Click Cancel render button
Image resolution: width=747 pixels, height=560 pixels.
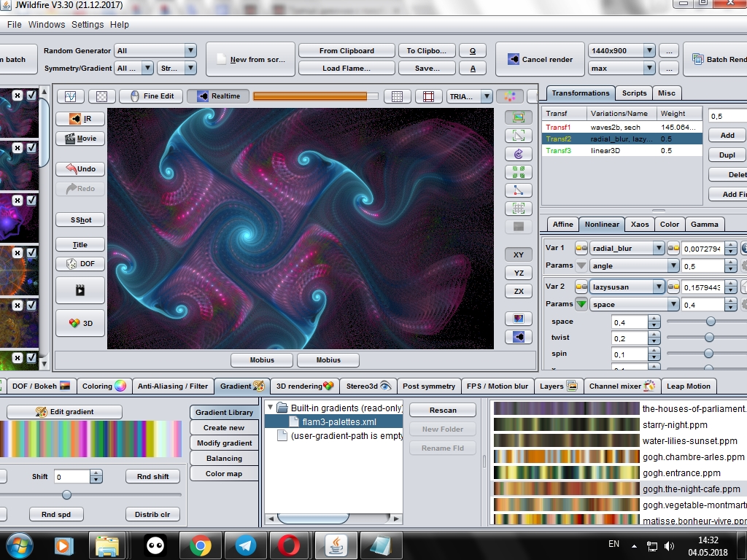pos(540,60)
